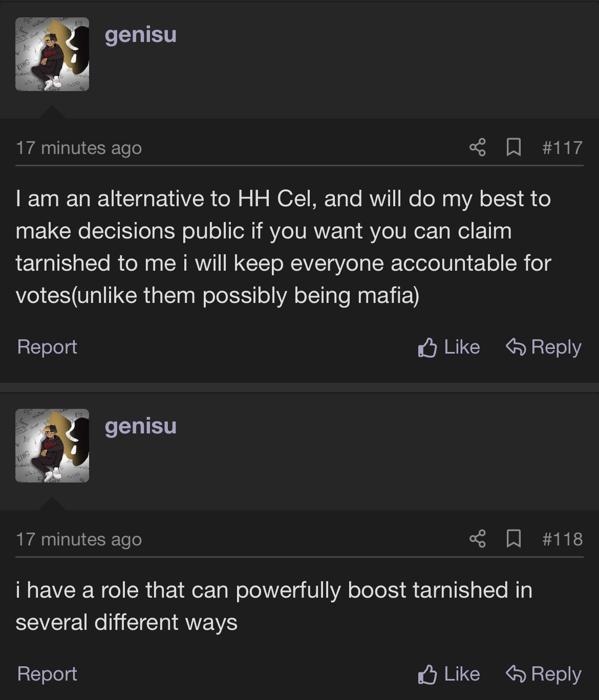Screen dimensions: 599x700
Task: Open the #117 post permalink
Action: (562, 148)
